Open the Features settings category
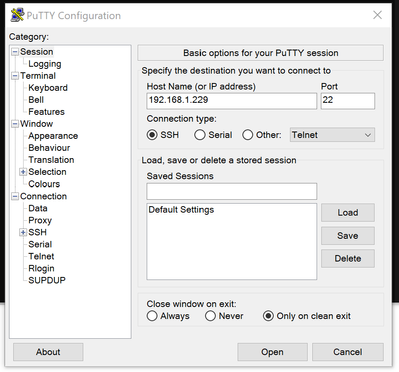The image size is (399, 372). [x=46, y=112]
